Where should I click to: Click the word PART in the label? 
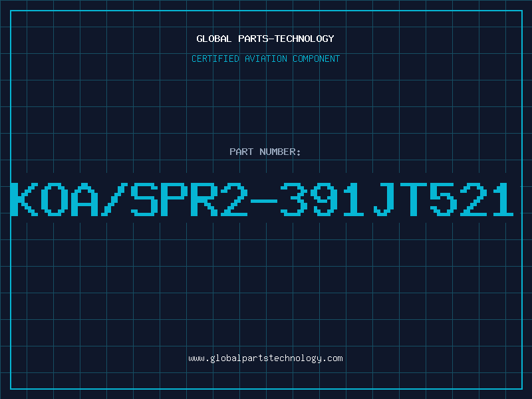click(241, 152)
